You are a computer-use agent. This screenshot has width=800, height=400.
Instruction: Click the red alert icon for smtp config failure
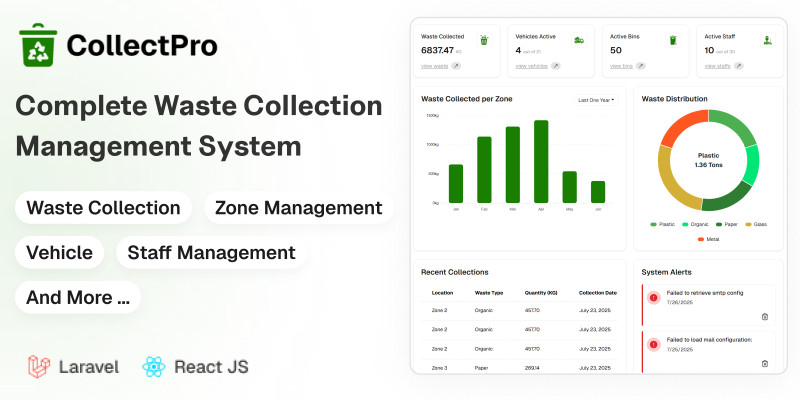(x=653, y=297)
